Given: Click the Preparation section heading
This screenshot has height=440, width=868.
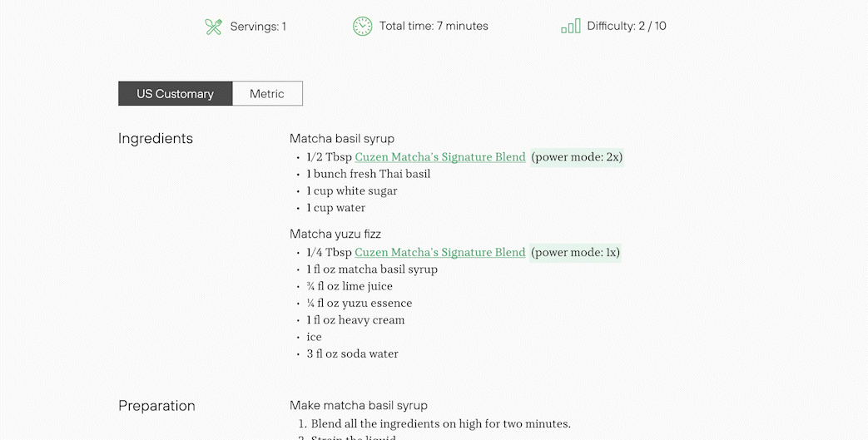Looking at the screenshot, I should click(156, 406).
